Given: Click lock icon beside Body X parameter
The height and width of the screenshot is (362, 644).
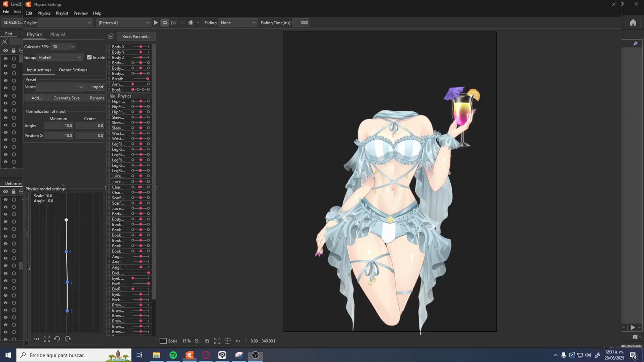Looking at the screenshot, I should pos(109,47).
